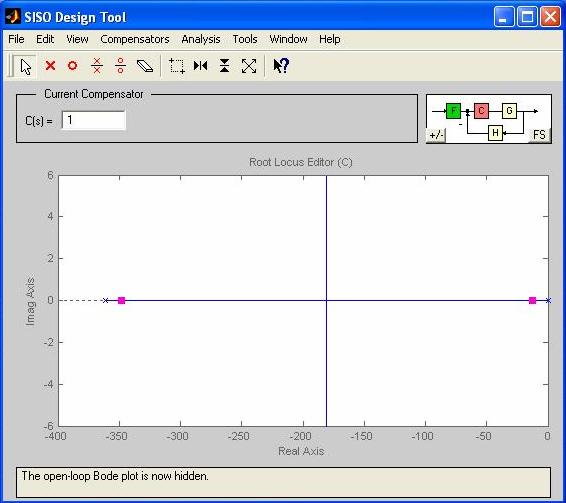Open the Edit menu
Image resolution: width=566 pixels, height=503 pixels.
(x=45, y=39)
